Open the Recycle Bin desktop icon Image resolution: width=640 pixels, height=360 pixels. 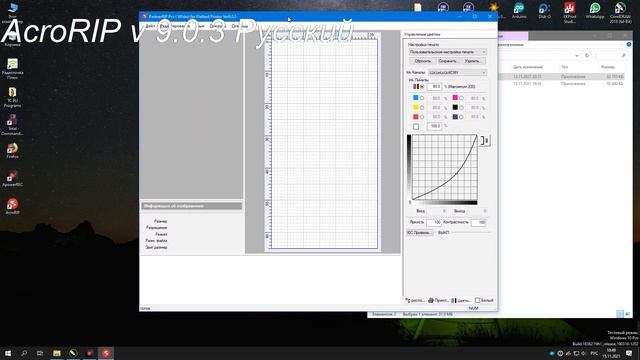12,38
